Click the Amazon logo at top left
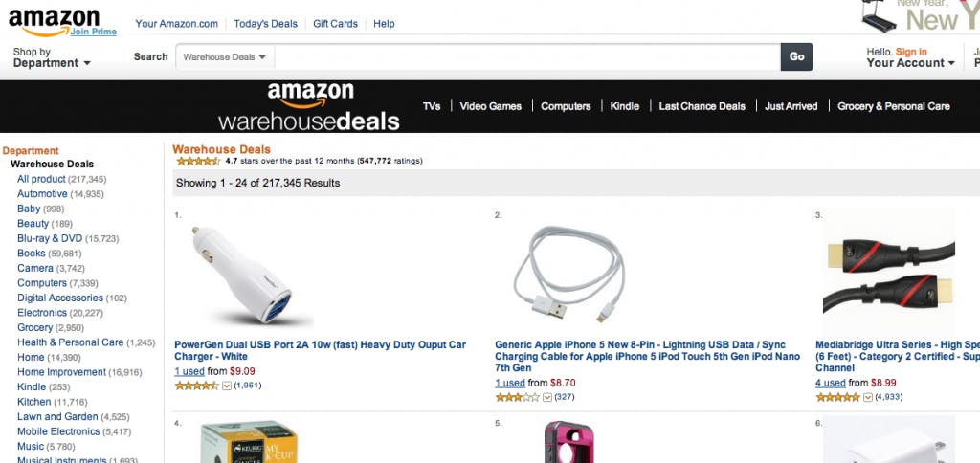 click(54, 19)
